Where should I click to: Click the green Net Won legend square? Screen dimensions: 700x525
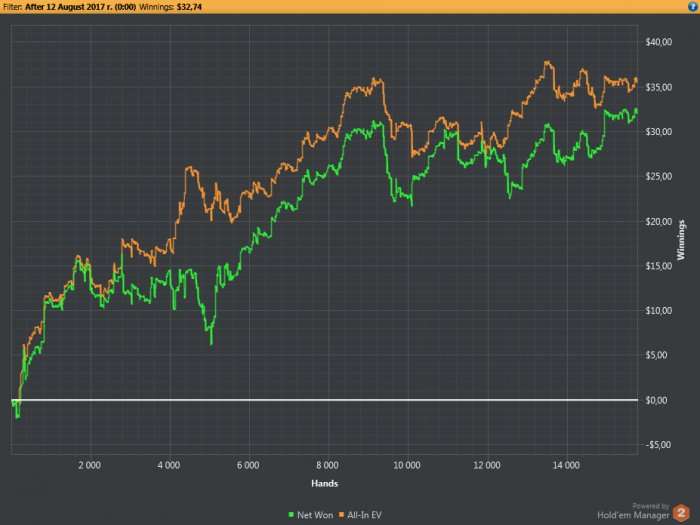[290, 514]
